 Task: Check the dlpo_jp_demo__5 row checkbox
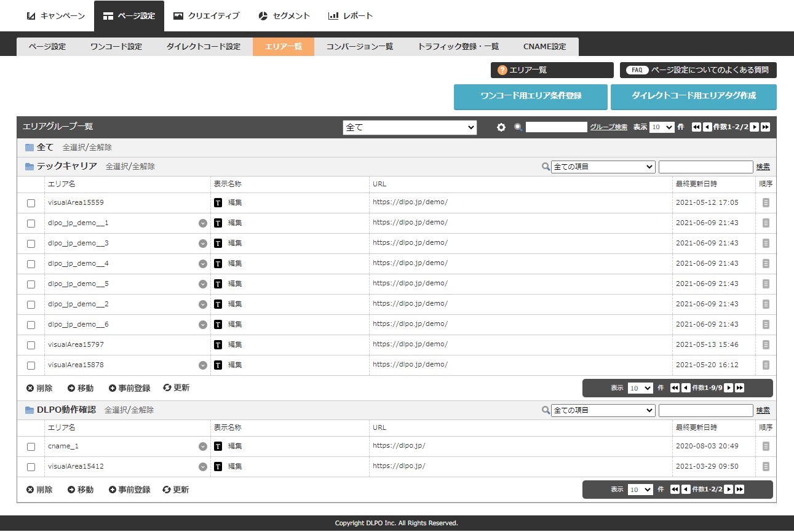click(x=31, y=284)
